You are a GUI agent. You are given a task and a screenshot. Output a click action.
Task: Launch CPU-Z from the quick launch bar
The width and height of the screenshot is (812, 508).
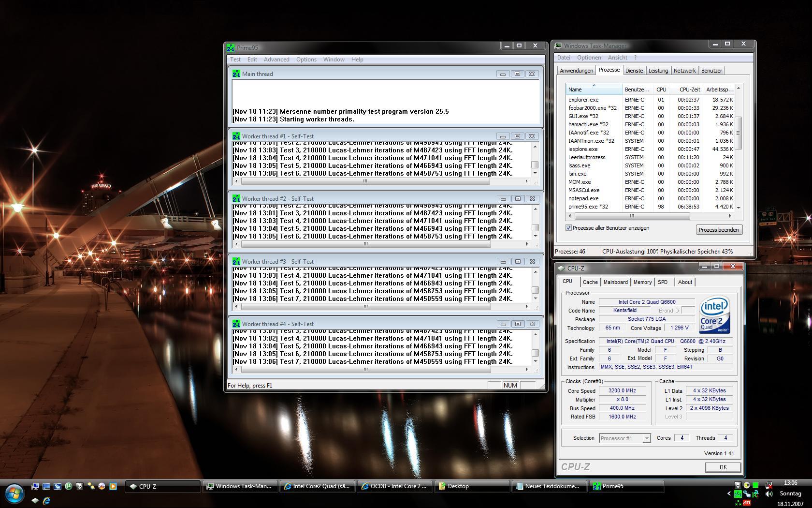pyautogui.click(x=35, y=500)
